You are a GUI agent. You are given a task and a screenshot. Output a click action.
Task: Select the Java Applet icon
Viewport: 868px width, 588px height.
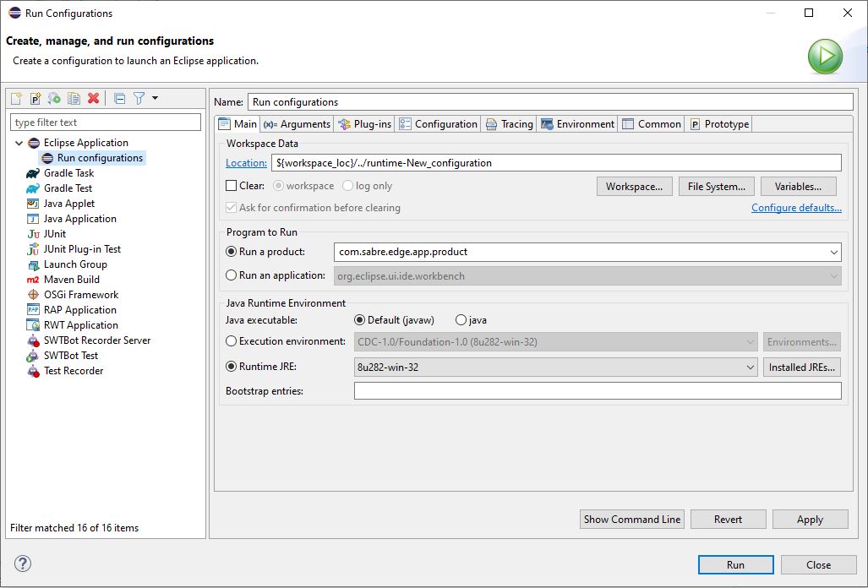(33, 204)
